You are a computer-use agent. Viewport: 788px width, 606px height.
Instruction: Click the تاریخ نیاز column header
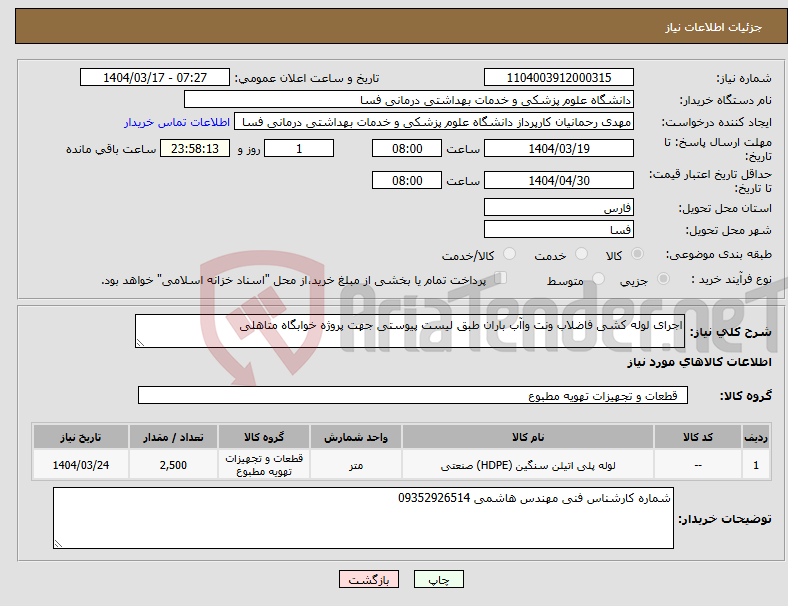(x=80, y=437)
